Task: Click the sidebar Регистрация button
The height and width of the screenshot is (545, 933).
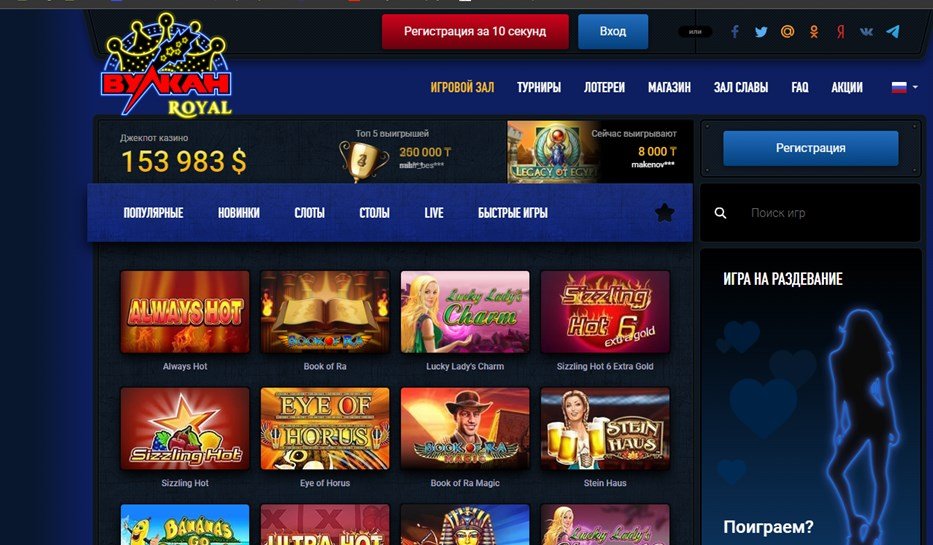Action: pos(810,148)
